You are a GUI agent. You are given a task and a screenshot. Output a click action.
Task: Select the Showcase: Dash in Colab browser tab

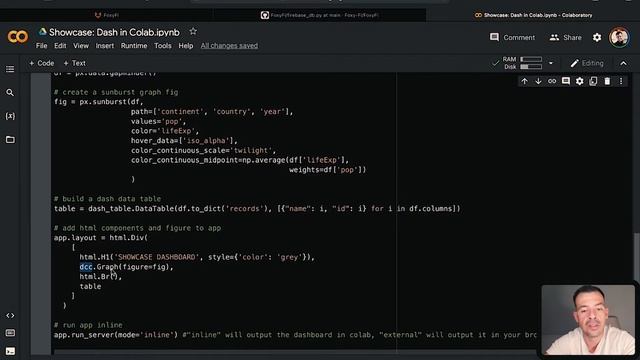[x=533, y=15]
